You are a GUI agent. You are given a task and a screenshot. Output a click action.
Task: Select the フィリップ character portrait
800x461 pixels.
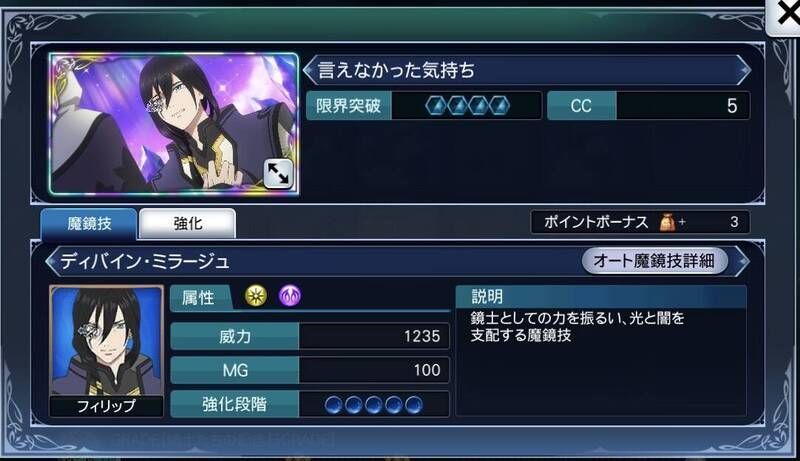click(107, 351)
